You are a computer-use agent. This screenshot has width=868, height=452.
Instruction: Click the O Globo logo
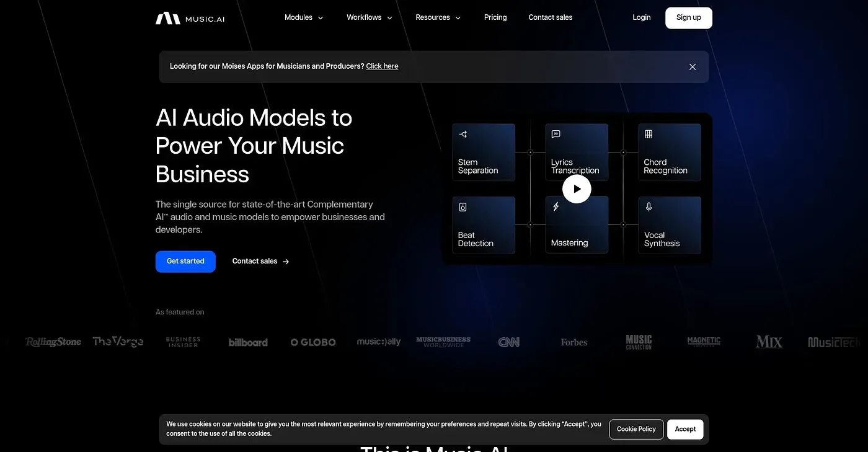313,342
